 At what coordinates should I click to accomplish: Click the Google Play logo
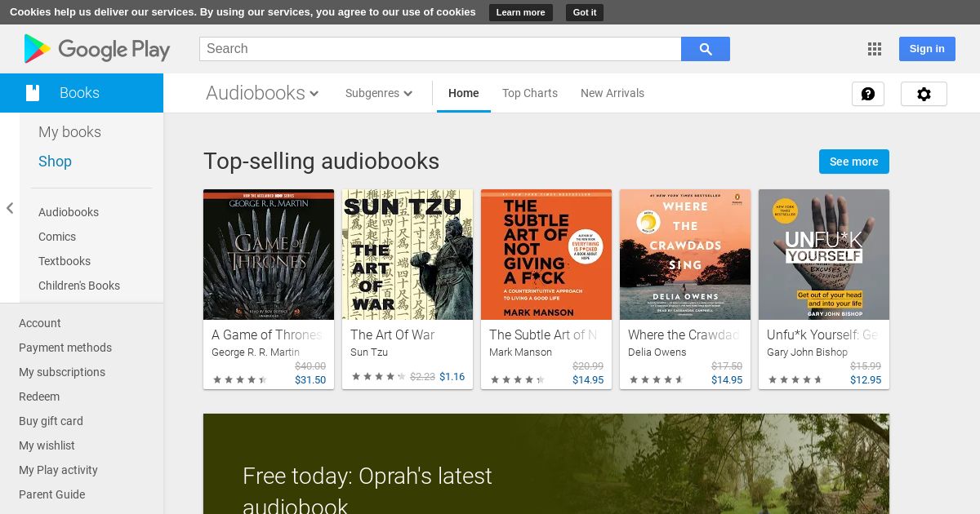pyautogui.click(x=97, y=49)
